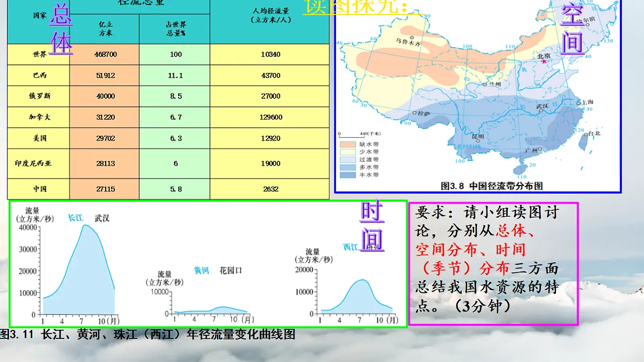Click the 巴西 row label

[39, 76]
